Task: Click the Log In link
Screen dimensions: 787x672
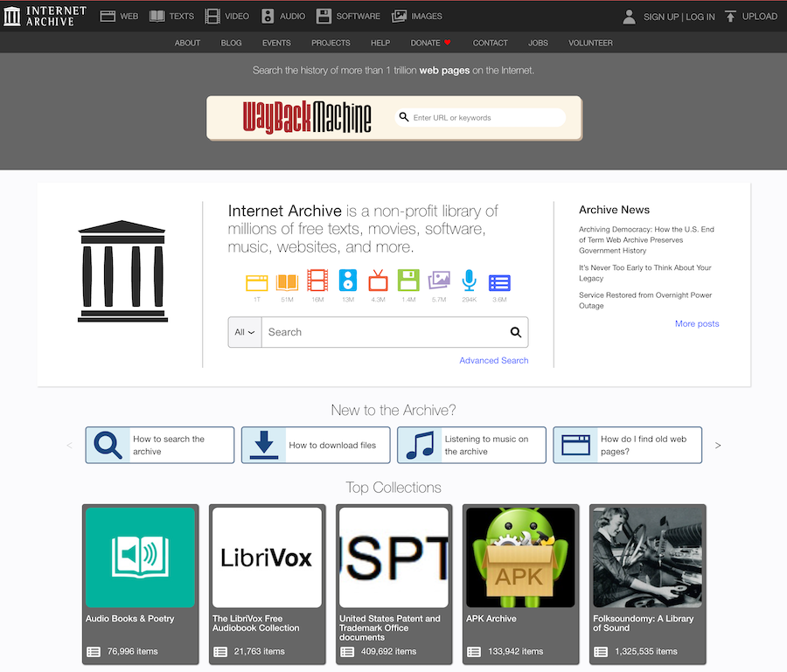Action: tap(700, 17)
